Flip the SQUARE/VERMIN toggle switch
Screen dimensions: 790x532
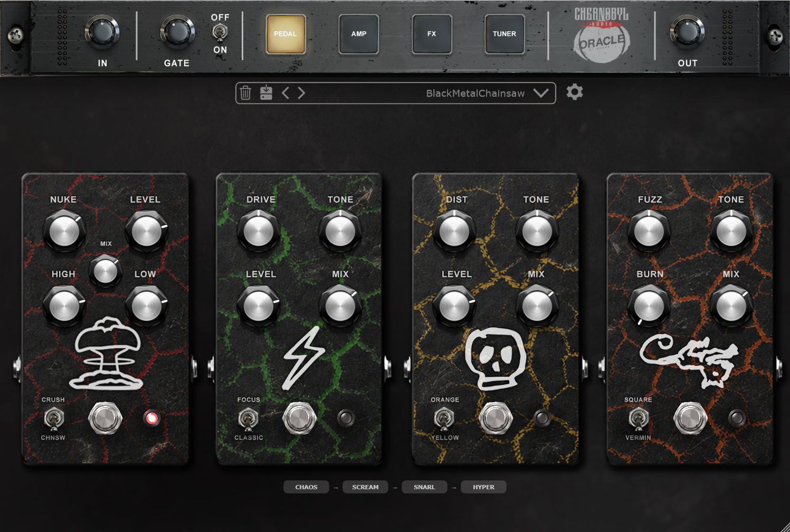pos(638,419)
